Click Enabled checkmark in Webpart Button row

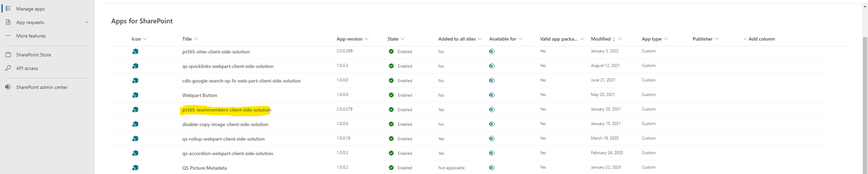click(391, 95)
